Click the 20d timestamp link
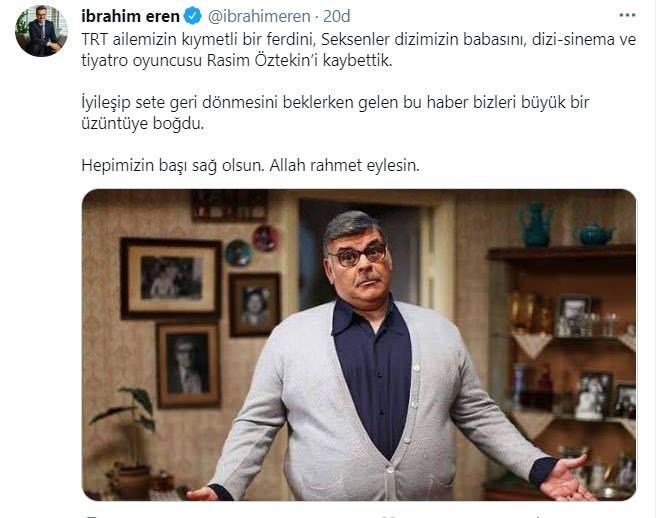Viewport: 664px width, 518px height. tap(337, 17)
